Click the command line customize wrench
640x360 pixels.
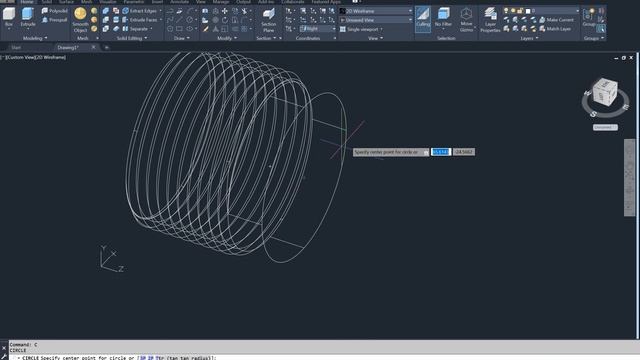(x=4, y=357)
